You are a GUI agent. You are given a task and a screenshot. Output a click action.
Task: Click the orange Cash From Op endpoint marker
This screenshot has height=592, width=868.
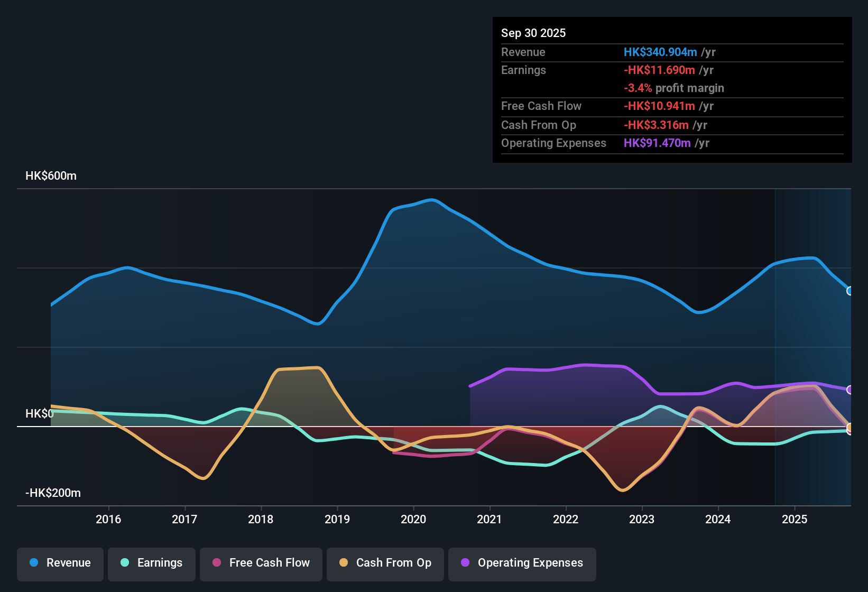tap(850, 427)
